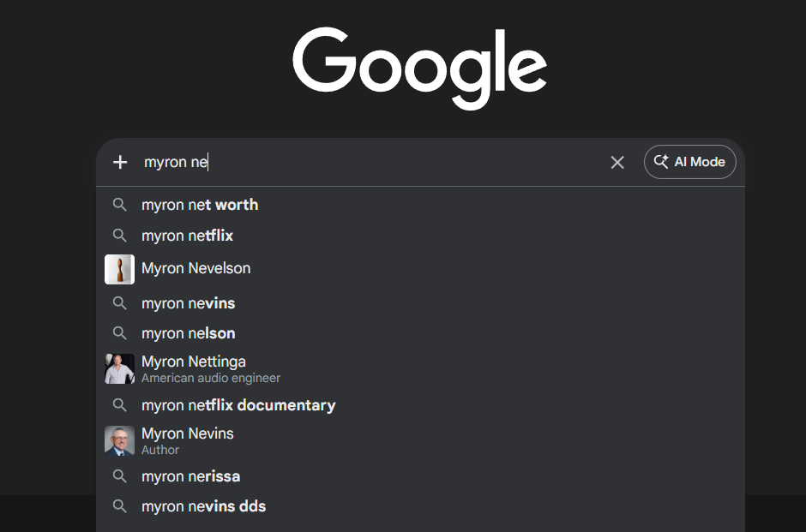Click search icon beside 'myron netflix documentary'

tap(120, 405)
